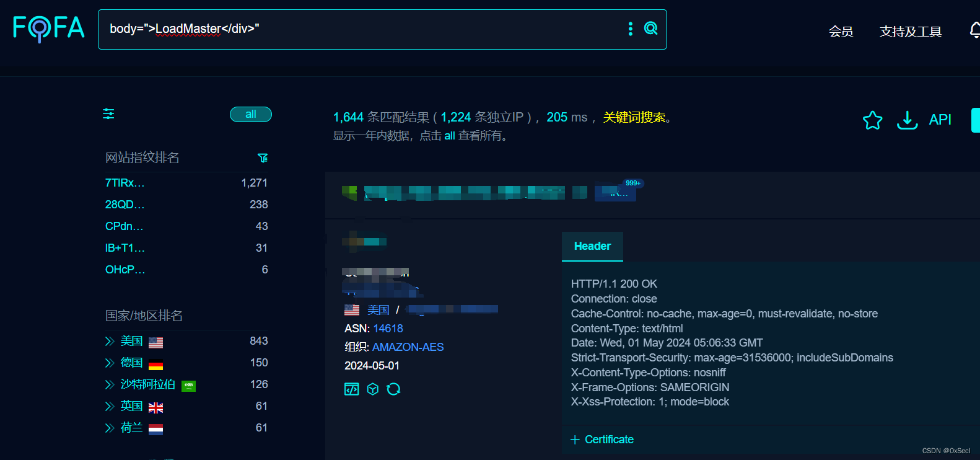Image resolution: width=980 pixels, height=460 pixels.
Task: Select fingerprint 7TIRx… in ranking
Action: tap(125, 183)
